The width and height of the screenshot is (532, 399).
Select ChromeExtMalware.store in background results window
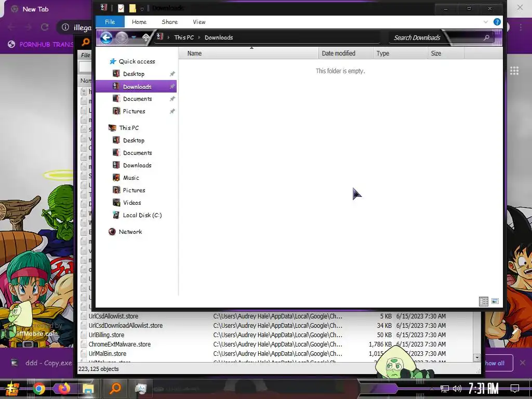click(119, 344)
